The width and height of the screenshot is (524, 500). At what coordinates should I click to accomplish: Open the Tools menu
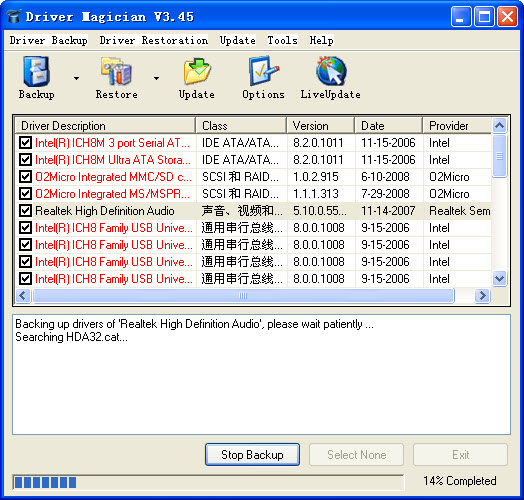tap(282, 40)
